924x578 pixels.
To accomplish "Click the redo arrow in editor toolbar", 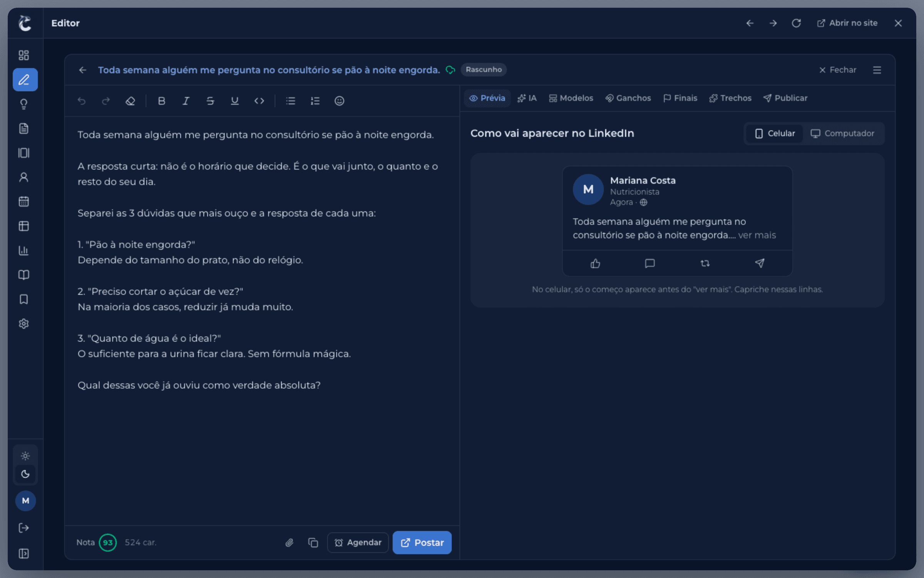I will [x=106, y=101].
